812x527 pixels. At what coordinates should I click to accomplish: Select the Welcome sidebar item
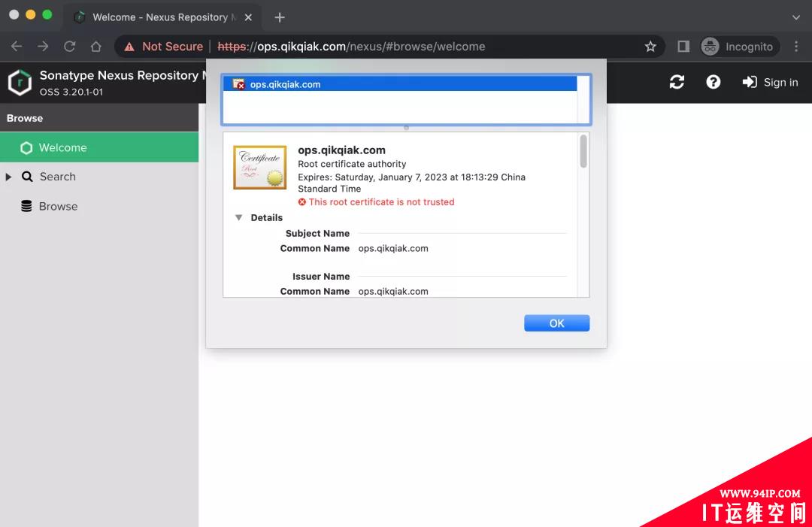pos(99,147)
